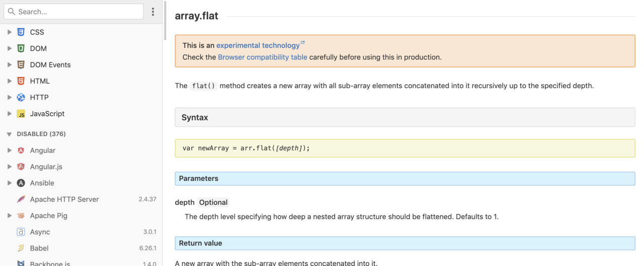The width and height of the screenshot is (644, 266).
Task: Expand the Ansible docs arrow
Action: click(9, 183)
